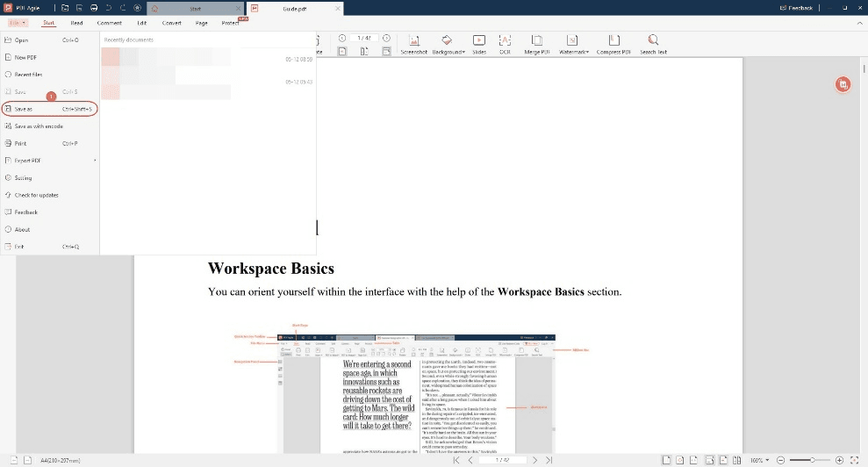Image resolution: width=868 pixels, height=467 pixels.
Task: Click the floating orange assistant button
Action: coord(843,84)
